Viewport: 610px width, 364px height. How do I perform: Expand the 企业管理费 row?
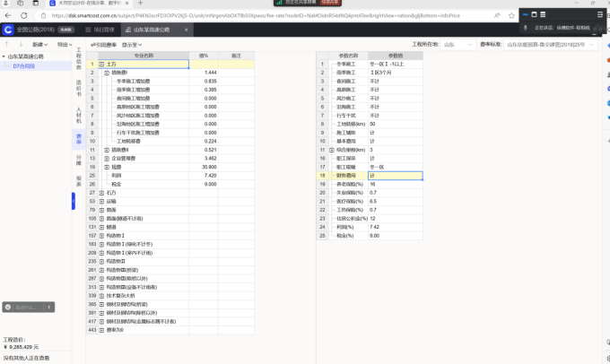pos(102,158)
